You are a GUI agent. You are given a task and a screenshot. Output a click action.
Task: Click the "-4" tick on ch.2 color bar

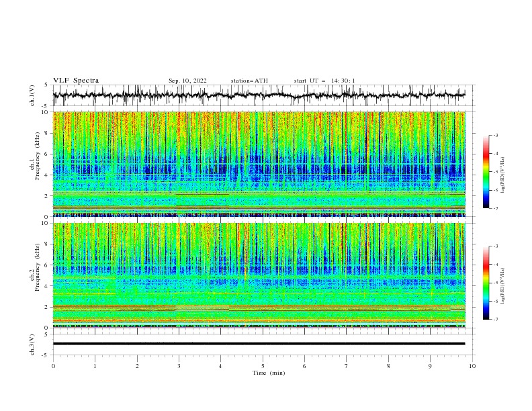pyautogui.click(x=496, y=265)
